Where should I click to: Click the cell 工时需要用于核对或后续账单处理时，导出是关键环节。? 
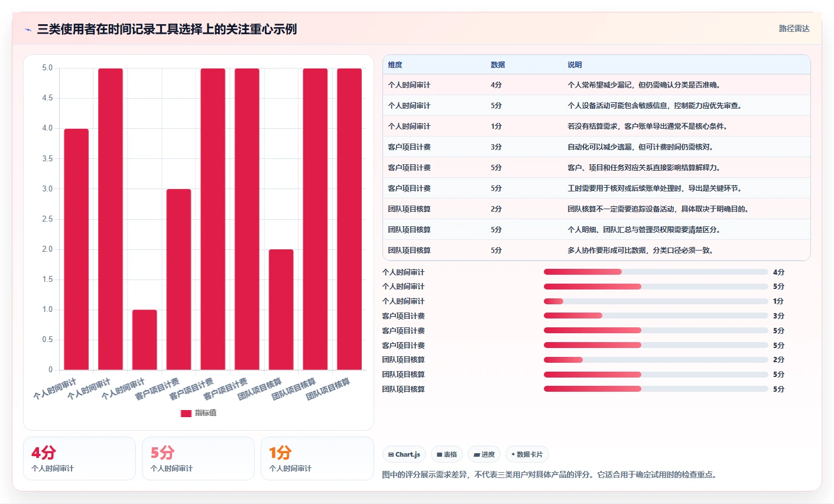(x=654, y=188)
